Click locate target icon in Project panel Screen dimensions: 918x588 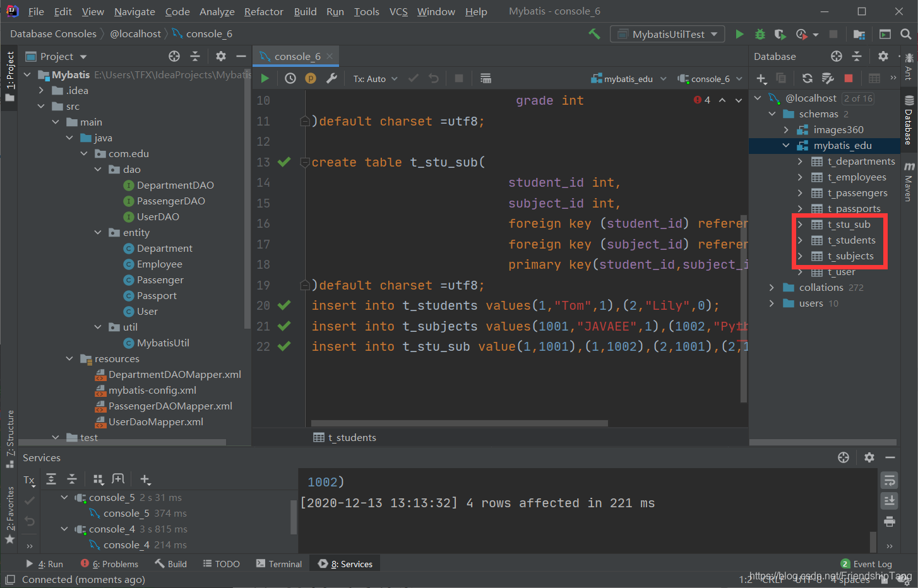(174, 56)
